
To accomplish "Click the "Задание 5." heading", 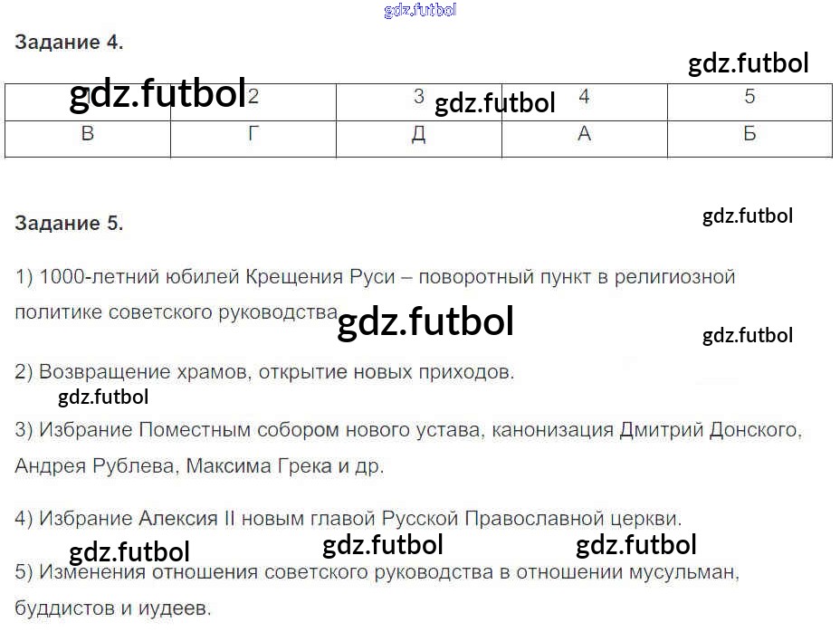I will (69, 224).
